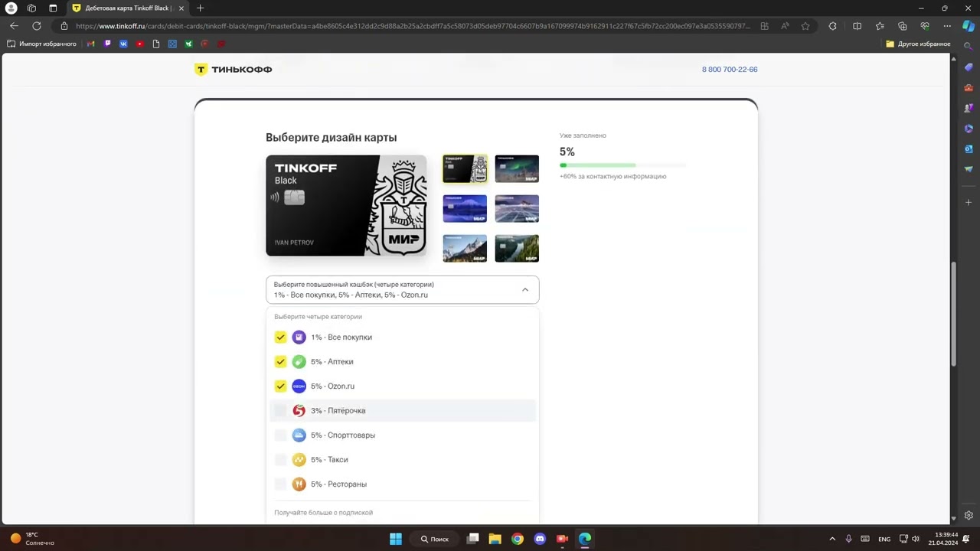
Task: Open the Favorites list icon
Action: [880, 26]
